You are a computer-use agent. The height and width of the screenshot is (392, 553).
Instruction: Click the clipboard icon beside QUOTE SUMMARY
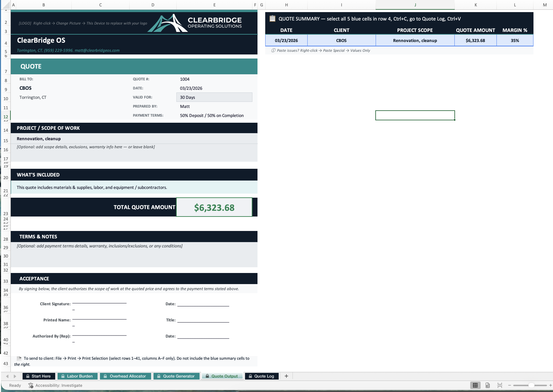[272, 19]
